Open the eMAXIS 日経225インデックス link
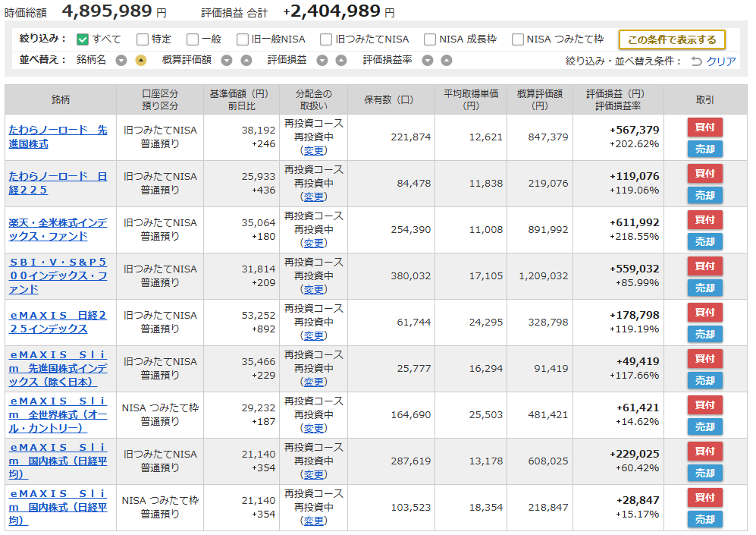Image resolution: width=756 pixels, height=535 pixels. tap(58, 323)
